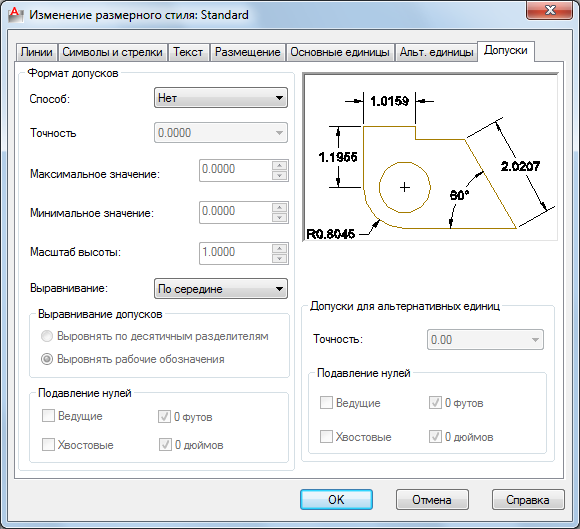Screen dimensions: 580x529
Task: Switch to the Линии tab
Action: coord(36,52)
